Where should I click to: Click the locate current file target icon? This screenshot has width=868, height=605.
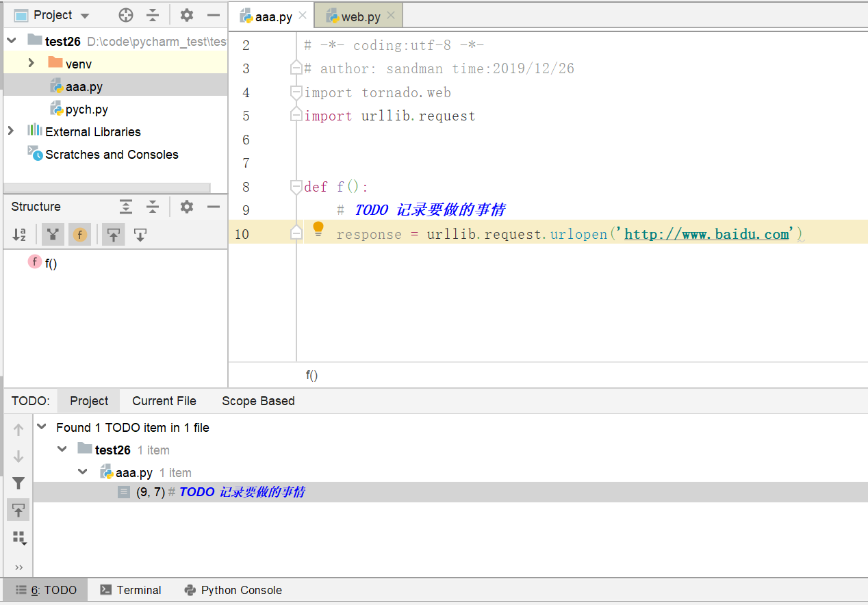pos(126,15)
